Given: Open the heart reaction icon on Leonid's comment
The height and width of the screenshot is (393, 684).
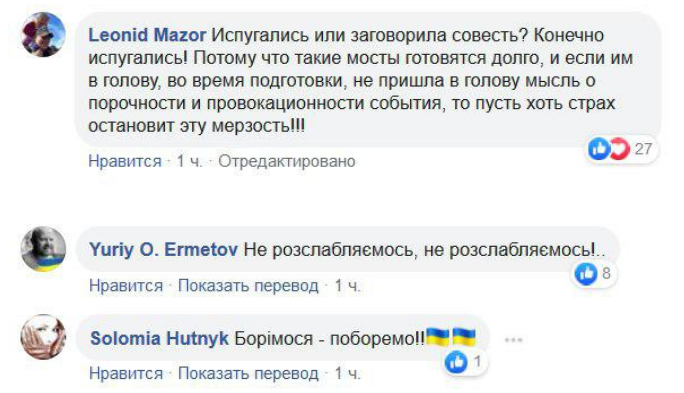Looking at the screenshot, I should [x=619, y=149].
